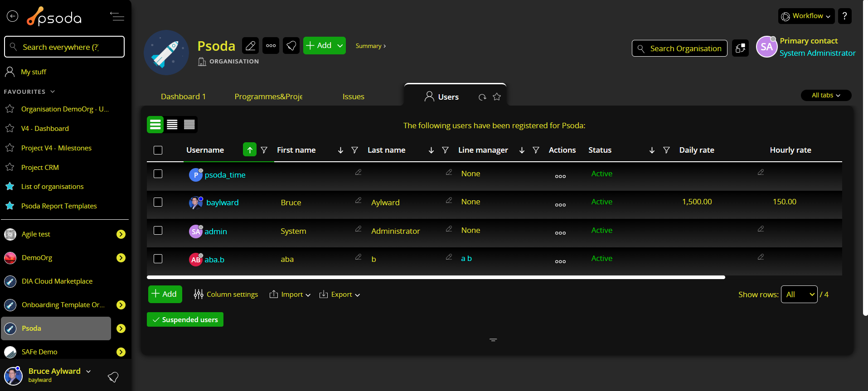Click the back arrow icon beside the psoda logo
868x391 pixels.
(12, 16)
